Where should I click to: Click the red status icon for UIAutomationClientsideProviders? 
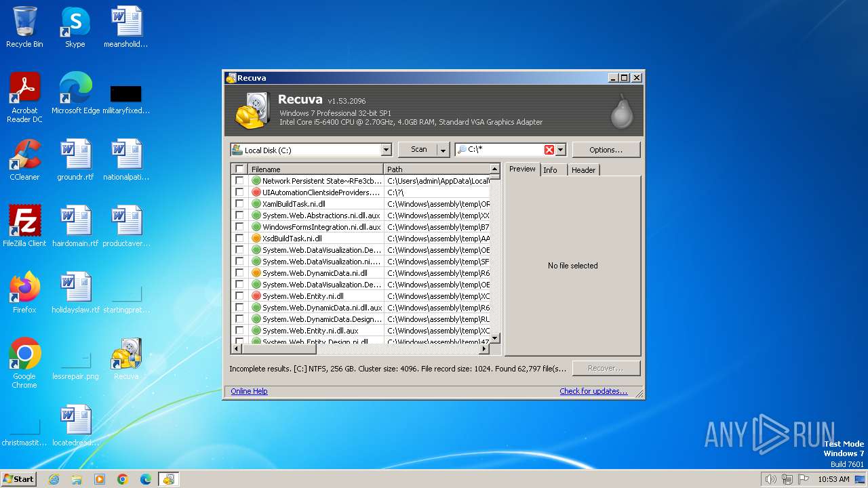pos(256,192)
